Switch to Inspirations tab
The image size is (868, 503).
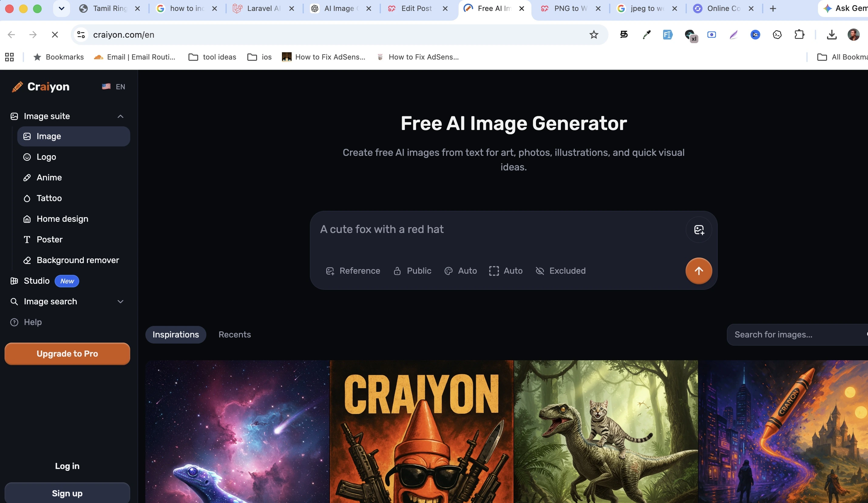click(176, 334)
